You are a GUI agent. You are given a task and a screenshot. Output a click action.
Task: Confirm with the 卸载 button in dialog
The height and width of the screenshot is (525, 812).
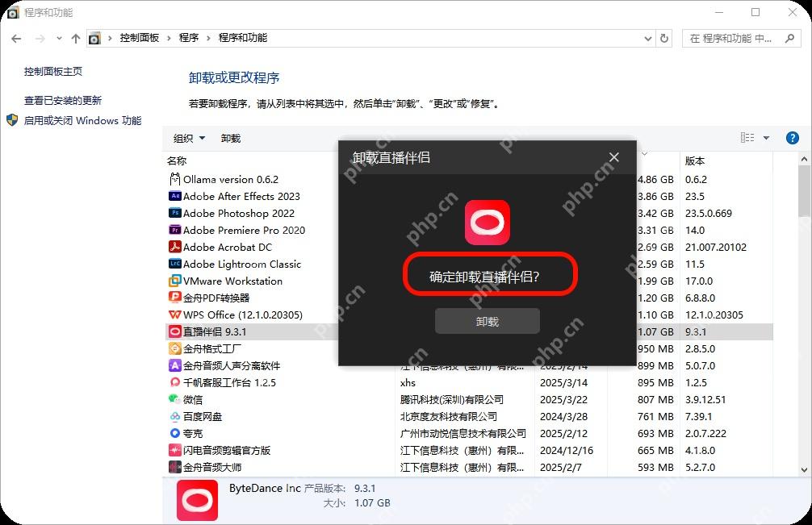tap(488, 321)
